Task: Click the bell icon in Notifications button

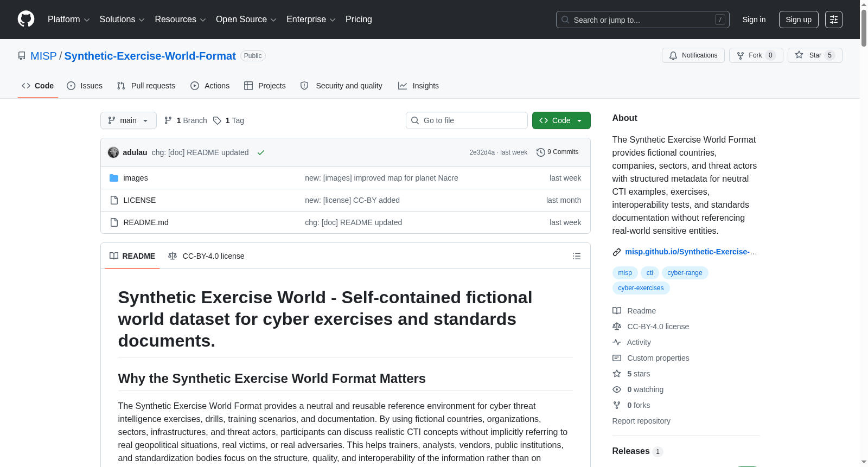Action: 673,55
